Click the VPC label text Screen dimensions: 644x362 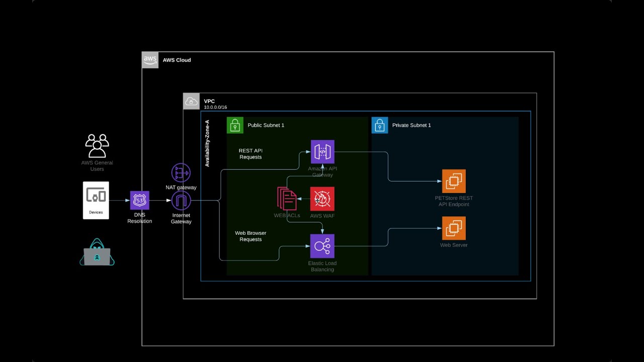(209, 101)
